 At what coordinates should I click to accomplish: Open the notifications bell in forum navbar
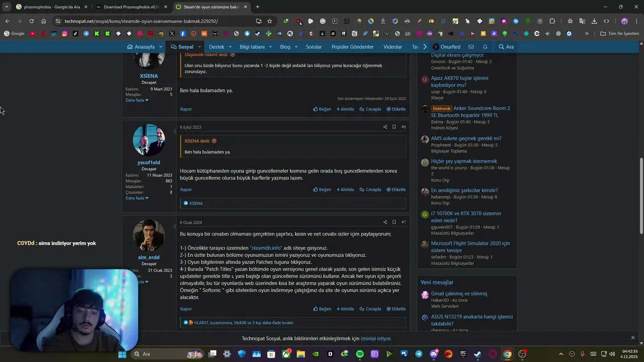point(485,47)
